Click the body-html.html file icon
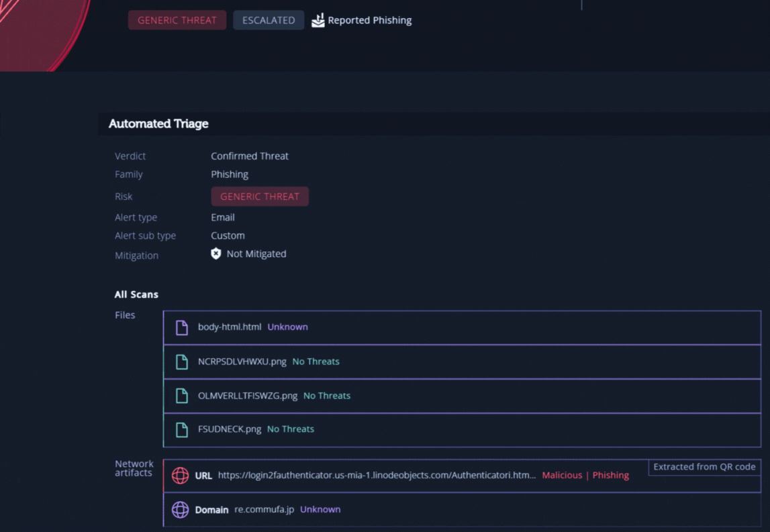This screenshot has width=770, height=532. coord(181,327)
